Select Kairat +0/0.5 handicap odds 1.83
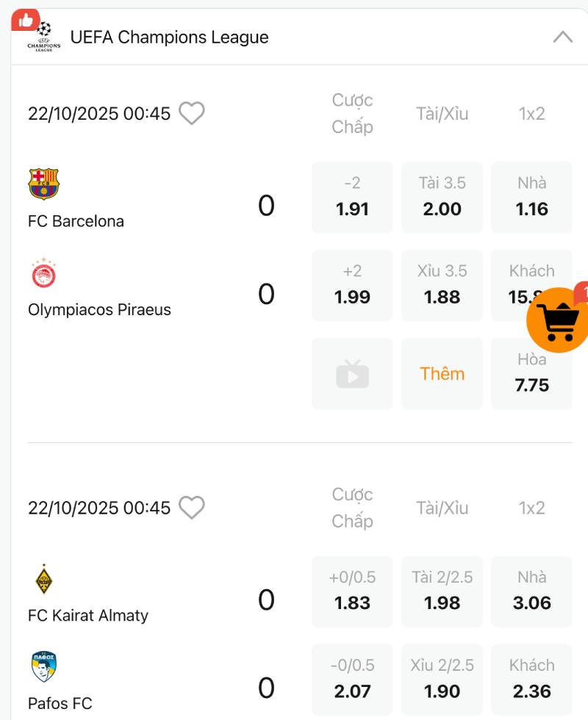The height and width of the screenshot is (720, 588). coord(352,591)
